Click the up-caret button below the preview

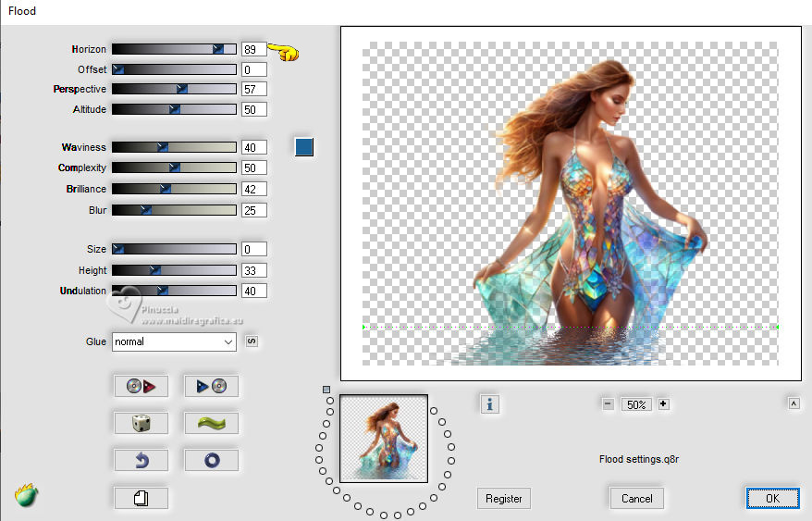tap(794, 403)
